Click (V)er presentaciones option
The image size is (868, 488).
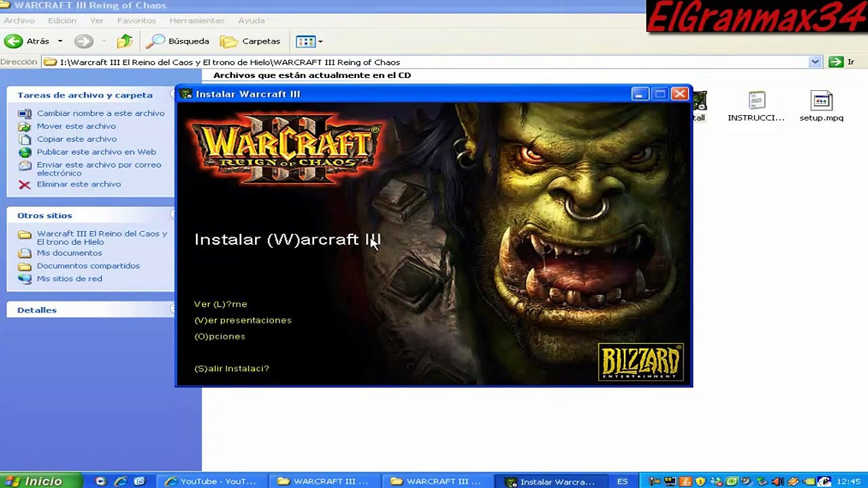click(243, 321)
